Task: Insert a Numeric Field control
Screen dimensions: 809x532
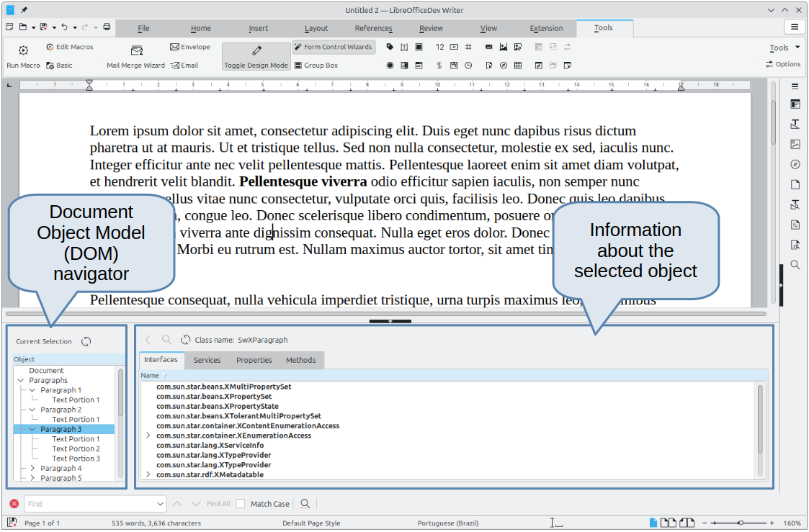Action: click(440, 47)
